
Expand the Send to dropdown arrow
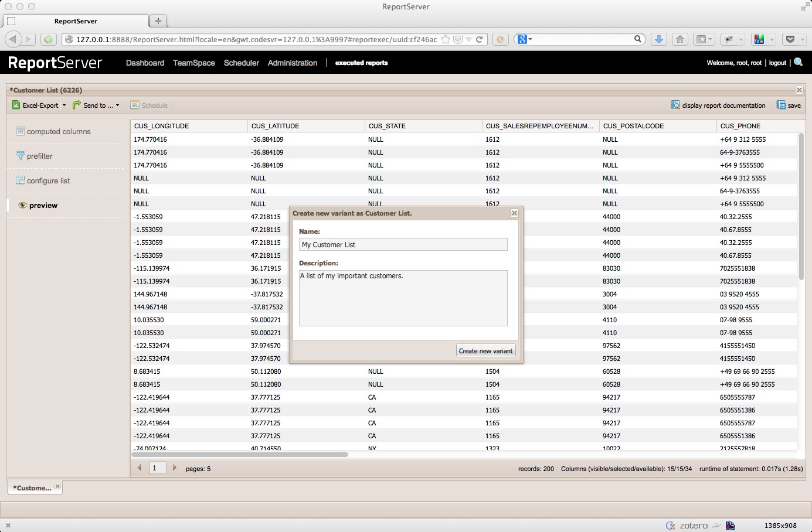pos(117,105)
